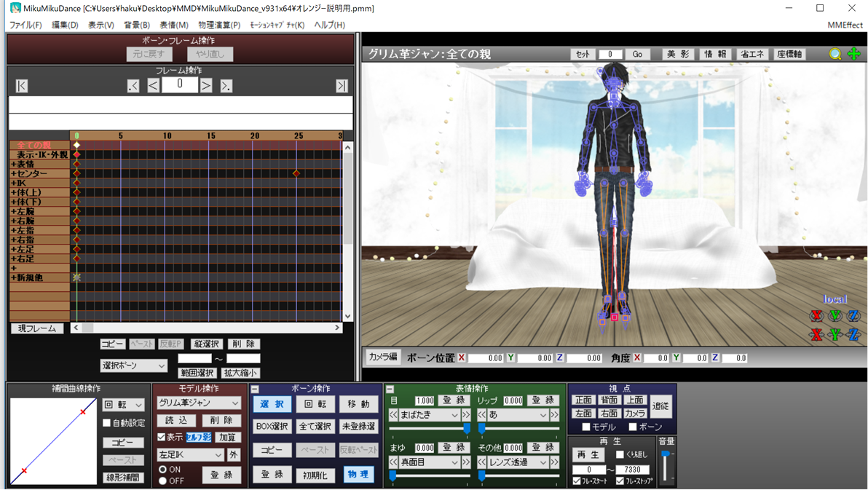Select 全ての親 keyframe diamond at frame 0
The height and width of the screenshot is (490, 868).
pyautogui.click(x=77, y=145)
